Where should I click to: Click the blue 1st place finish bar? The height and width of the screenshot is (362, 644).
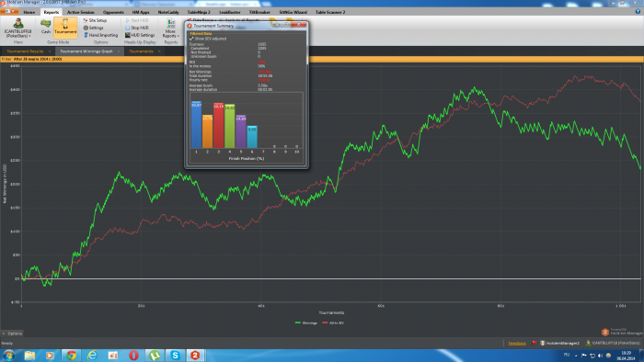click(x=196, y=125)
